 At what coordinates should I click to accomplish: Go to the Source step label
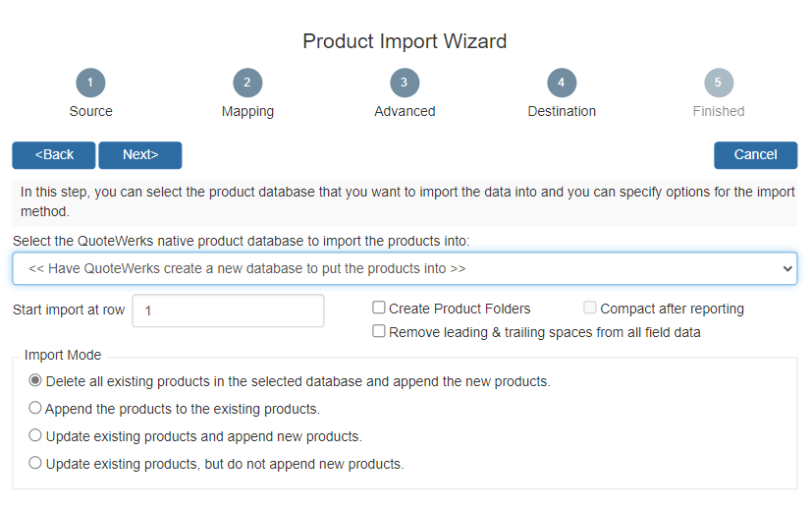point(90,111)
